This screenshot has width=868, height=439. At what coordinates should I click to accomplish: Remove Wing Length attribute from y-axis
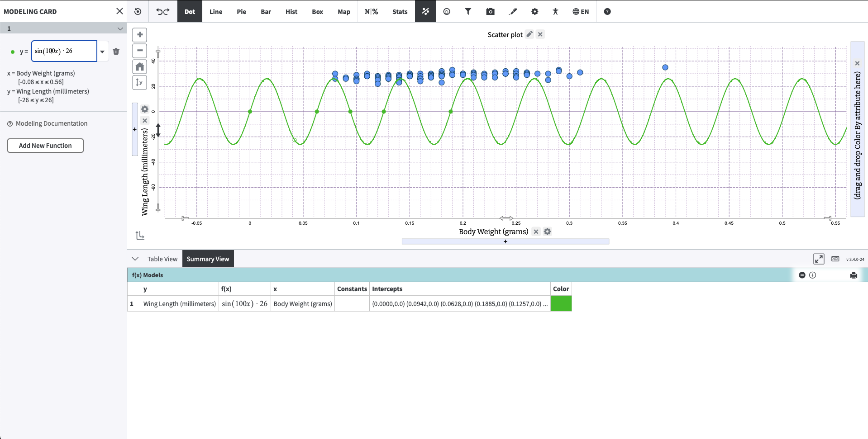click(145, 120)
